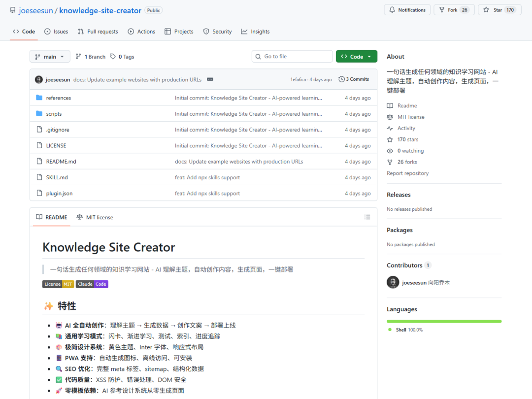This screenshot has width=532, height=399.
Task: Click the repository icon beside owner name
Action: tap(13, 10)
